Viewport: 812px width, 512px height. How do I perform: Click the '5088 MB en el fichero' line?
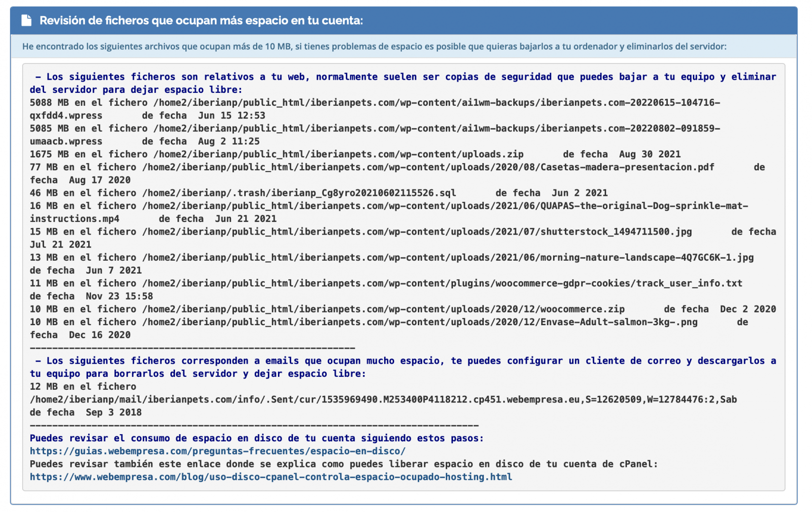[375, 102]
